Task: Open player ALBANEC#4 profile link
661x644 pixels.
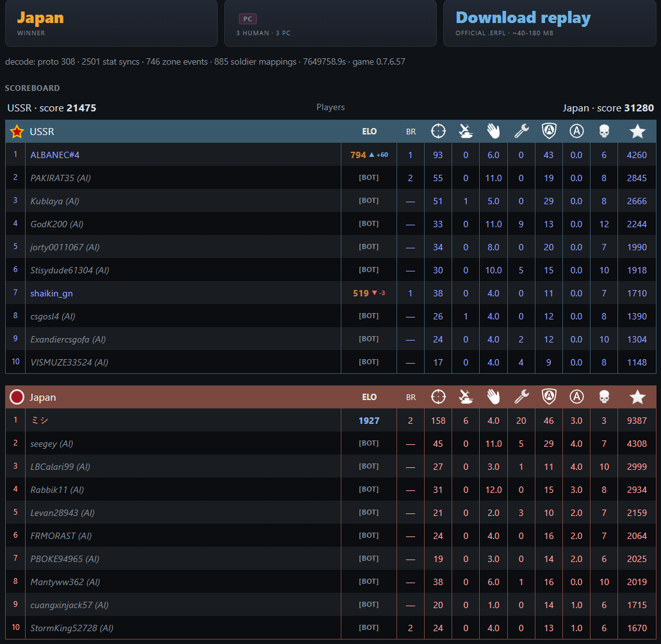Action: pyautogui.click(x=55, y=155)
